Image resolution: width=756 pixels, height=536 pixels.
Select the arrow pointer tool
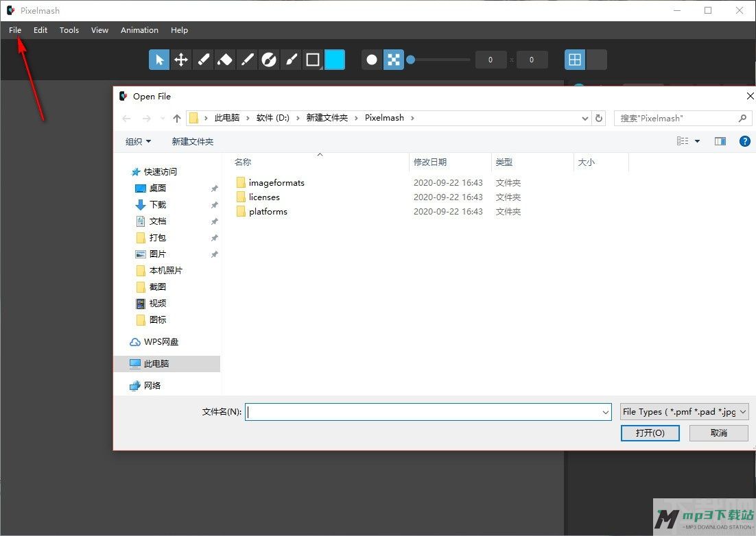pyautogui.click(x=159, y=60)
